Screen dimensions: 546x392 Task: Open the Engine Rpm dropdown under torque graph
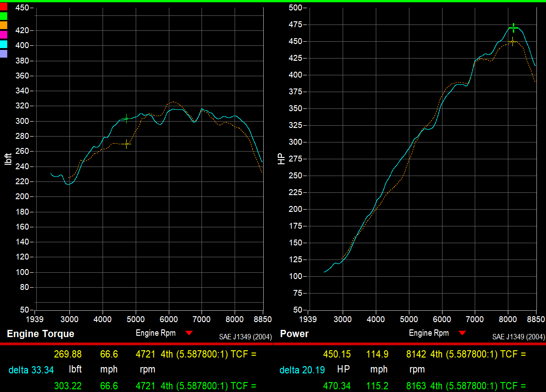click(x=189, y=333)
